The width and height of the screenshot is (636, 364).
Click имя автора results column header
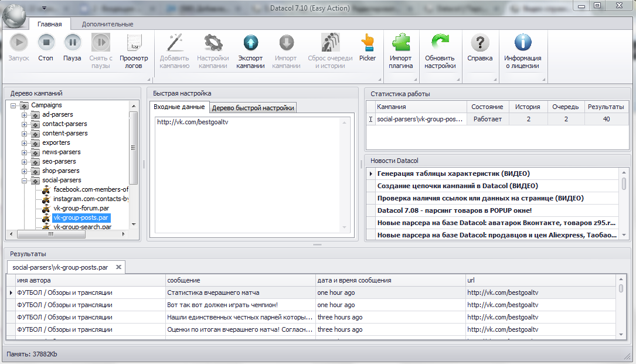click(x=90, y=280)
